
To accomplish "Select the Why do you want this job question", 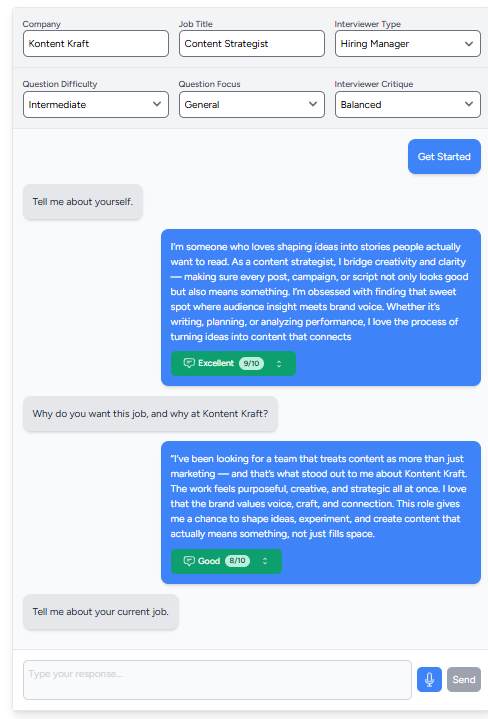I will [150, 414].
